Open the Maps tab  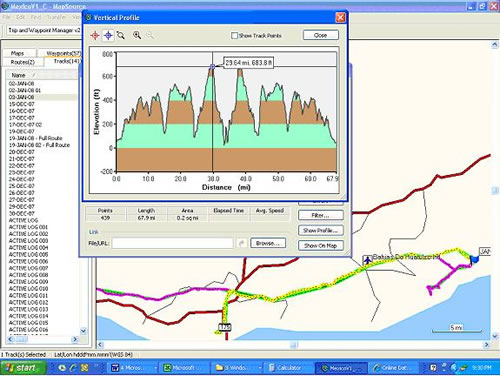click(x=19, y=53)
